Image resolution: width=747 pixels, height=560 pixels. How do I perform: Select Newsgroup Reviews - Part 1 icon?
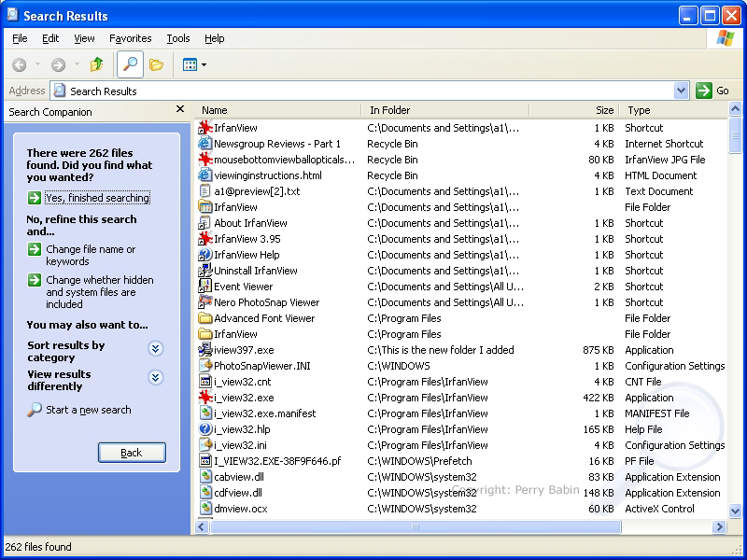tap(205, 144)
